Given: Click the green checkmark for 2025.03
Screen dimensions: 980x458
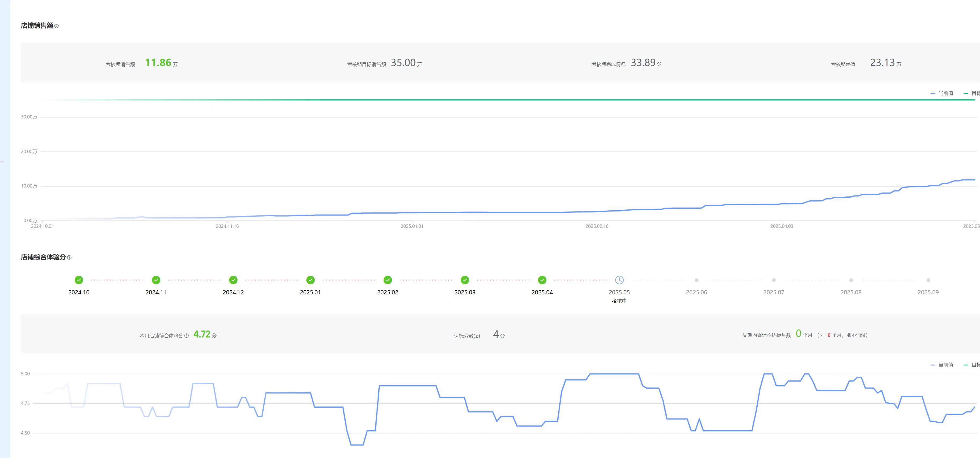Looking at the screenshot, I should (465, 280).
